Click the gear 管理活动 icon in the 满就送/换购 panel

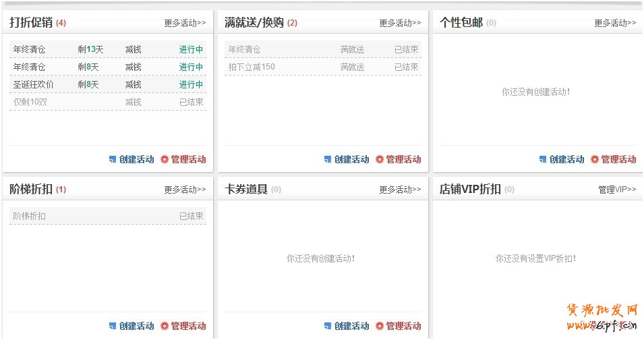380,160
